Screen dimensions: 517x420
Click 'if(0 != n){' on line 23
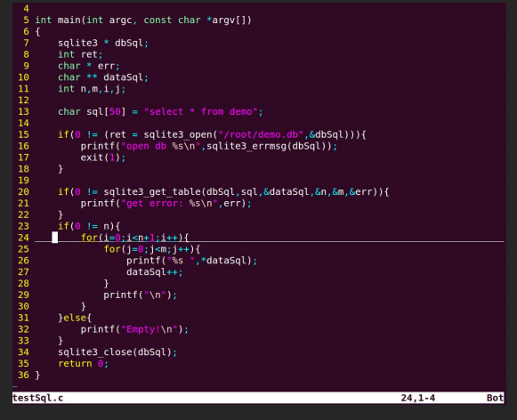click(89, 226)
